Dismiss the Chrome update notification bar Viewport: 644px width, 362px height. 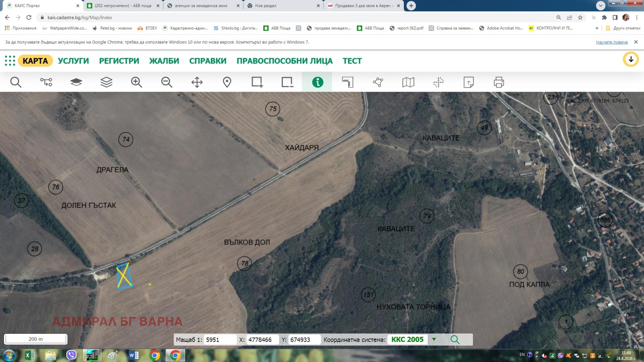(x=636, y=42)
